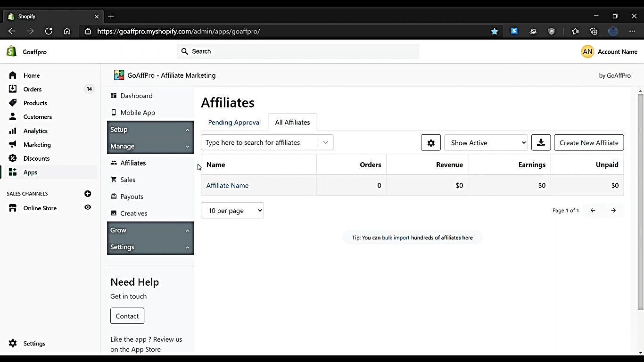Follow the bulk import link
Image resolution: width=644 pixels, height=362 pixels.
[x=396, y=238]
